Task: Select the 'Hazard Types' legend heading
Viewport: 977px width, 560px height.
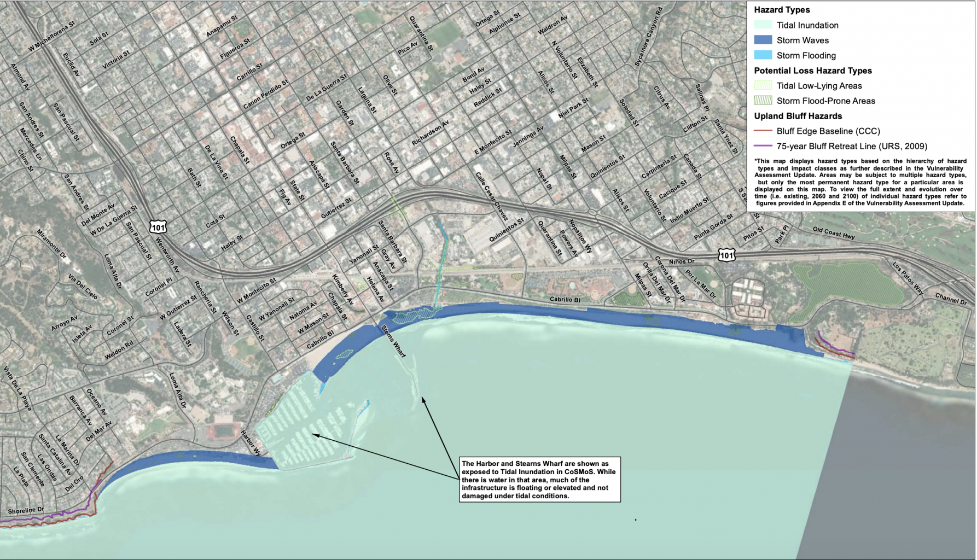Action: pyautogui.click(x=782, y=10)
